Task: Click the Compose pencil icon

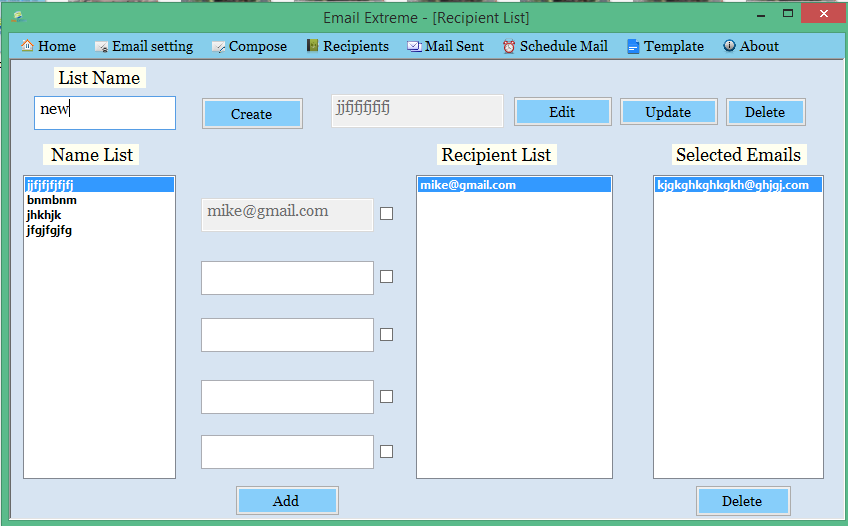Action: click(218, 47)
